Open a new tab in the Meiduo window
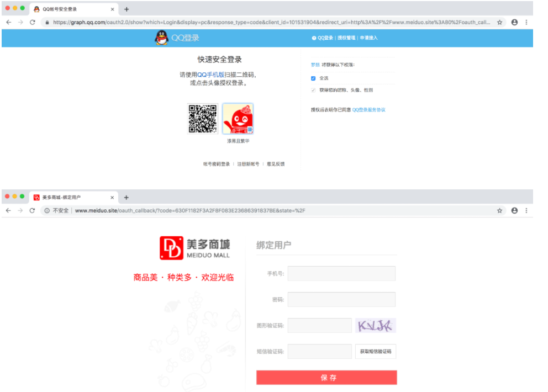Image resolution: width=548 pixels, height=392 pixels. [x=127, y=198]
